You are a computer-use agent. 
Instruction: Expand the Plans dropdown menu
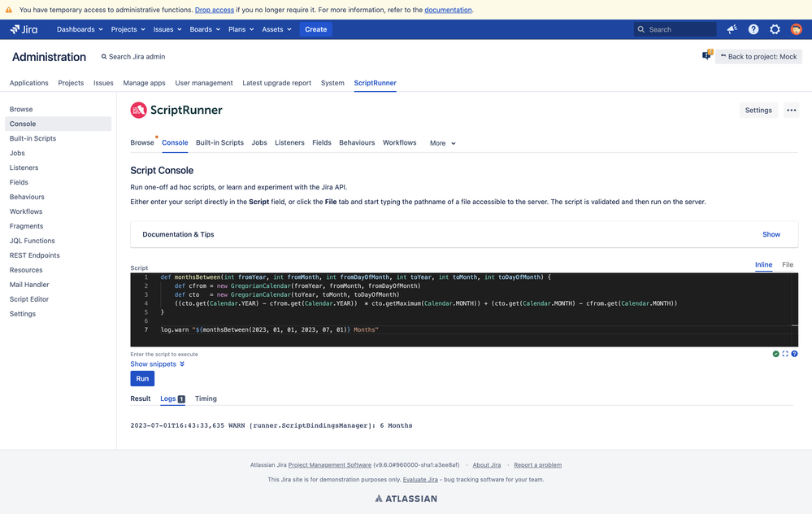241,29
